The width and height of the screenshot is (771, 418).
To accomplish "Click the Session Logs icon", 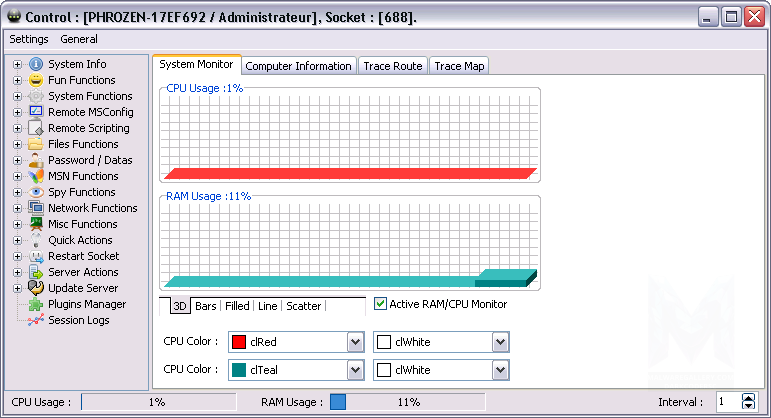I will click(x=36, y=320).
